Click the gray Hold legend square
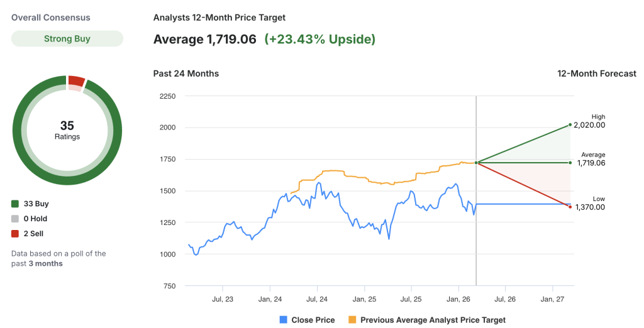This screenshot has width=644, height=328. pos(15,219)
